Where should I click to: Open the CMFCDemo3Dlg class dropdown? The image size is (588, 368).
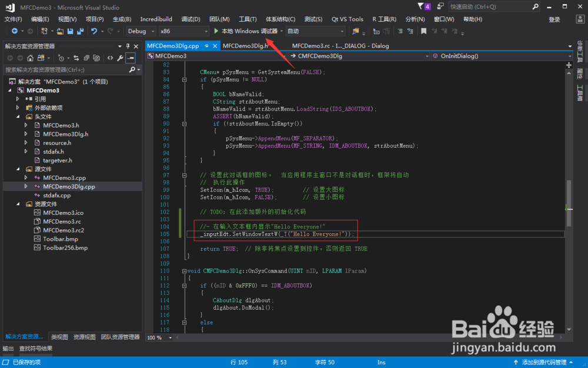pos(359,56)
